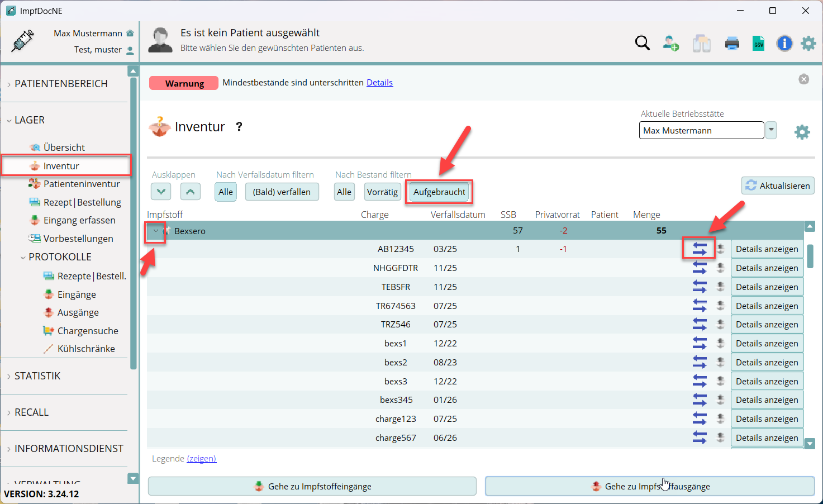This screenshot has width=823, height=504.
Task: Open Betriebsstätte settings gear icon
Action: pyautogui.click(x=802, y=132)
